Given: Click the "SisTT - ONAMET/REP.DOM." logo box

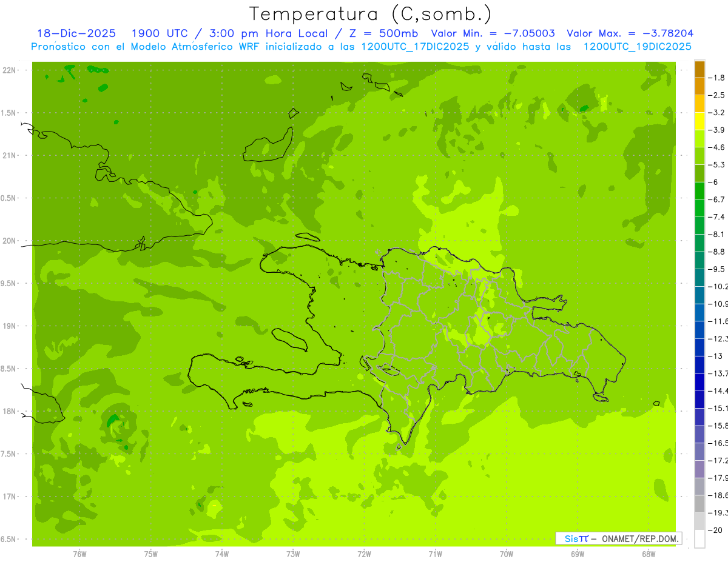Looking at the screenshot, I should 618,538.
